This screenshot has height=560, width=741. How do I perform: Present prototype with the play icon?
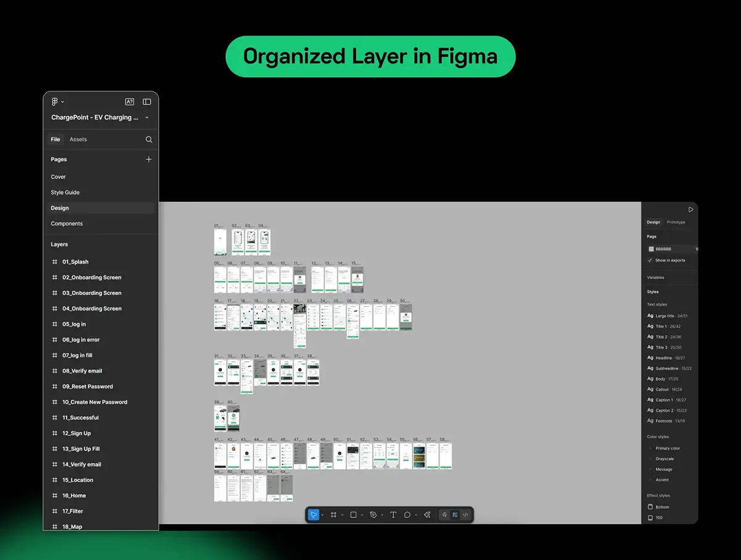pyautogui.click(x=691, y=210)
